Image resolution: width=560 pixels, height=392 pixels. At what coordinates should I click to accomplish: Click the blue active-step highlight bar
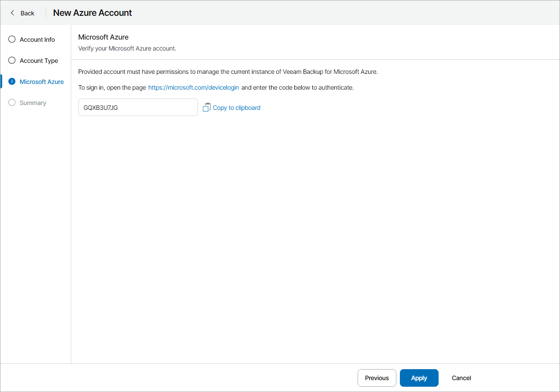pyautogui.click(x=1, y=81)
